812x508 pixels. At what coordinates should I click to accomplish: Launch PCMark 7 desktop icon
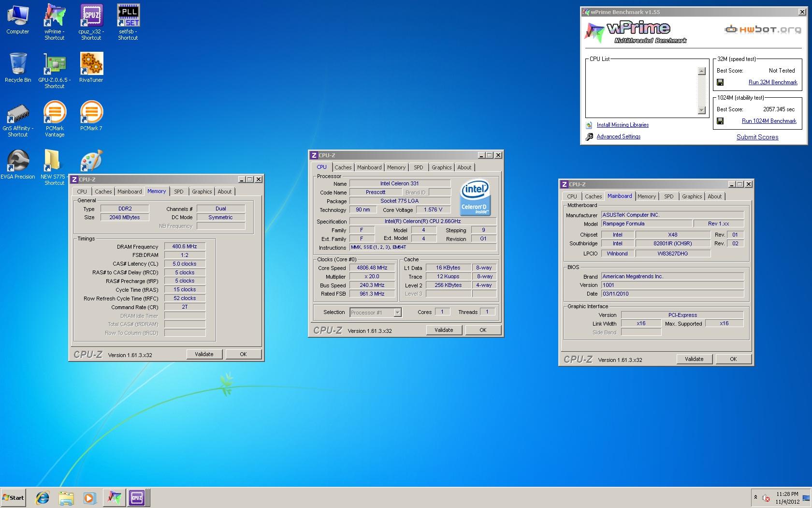[91, 116]
